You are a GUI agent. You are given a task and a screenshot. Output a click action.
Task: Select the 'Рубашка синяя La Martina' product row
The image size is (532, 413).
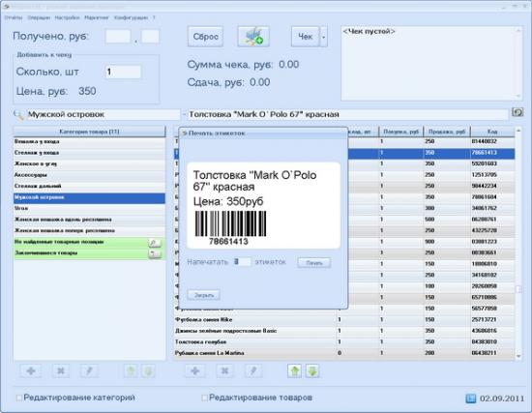[344, 353]
